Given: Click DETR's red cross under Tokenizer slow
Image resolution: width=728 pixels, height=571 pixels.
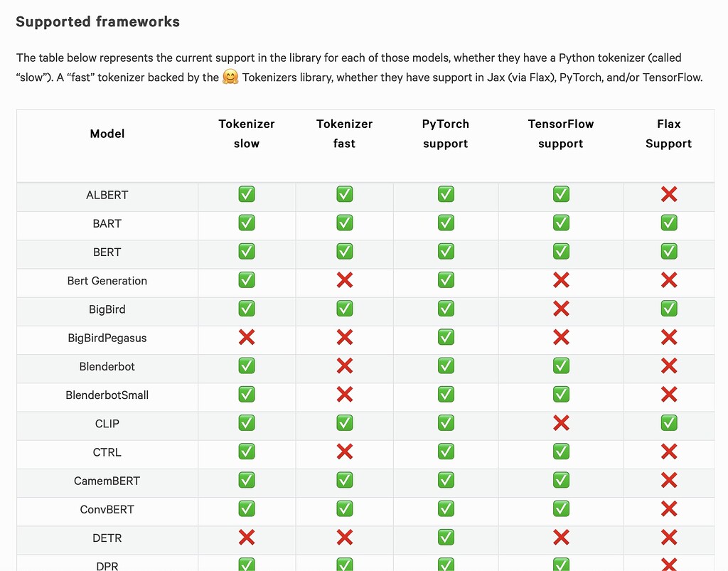Looking at the screenshot, I should (x=247, y=538).
